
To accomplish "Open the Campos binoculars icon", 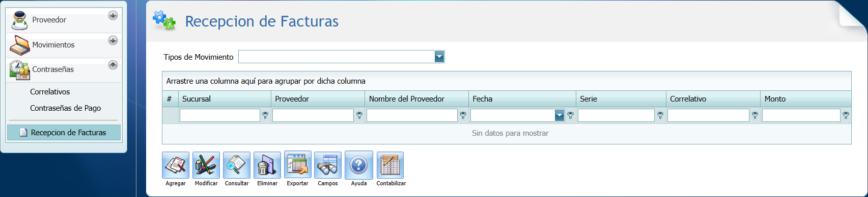I will tap(328, 165).
